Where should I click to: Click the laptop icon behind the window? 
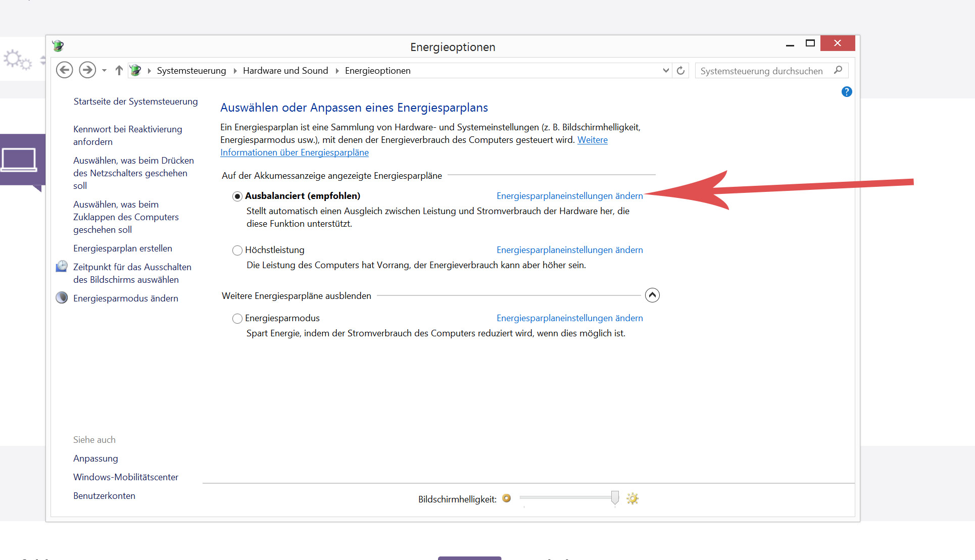click(19, 160)
